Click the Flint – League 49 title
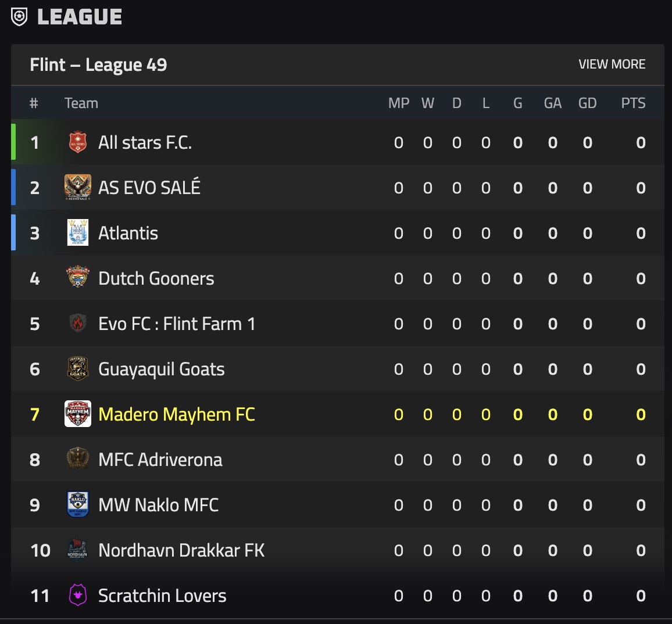 click(98, 64)
